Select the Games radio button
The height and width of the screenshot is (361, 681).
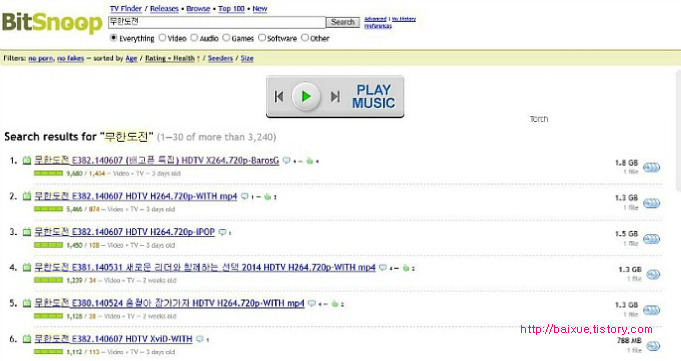pyautogui.click(x=226, y=38)
